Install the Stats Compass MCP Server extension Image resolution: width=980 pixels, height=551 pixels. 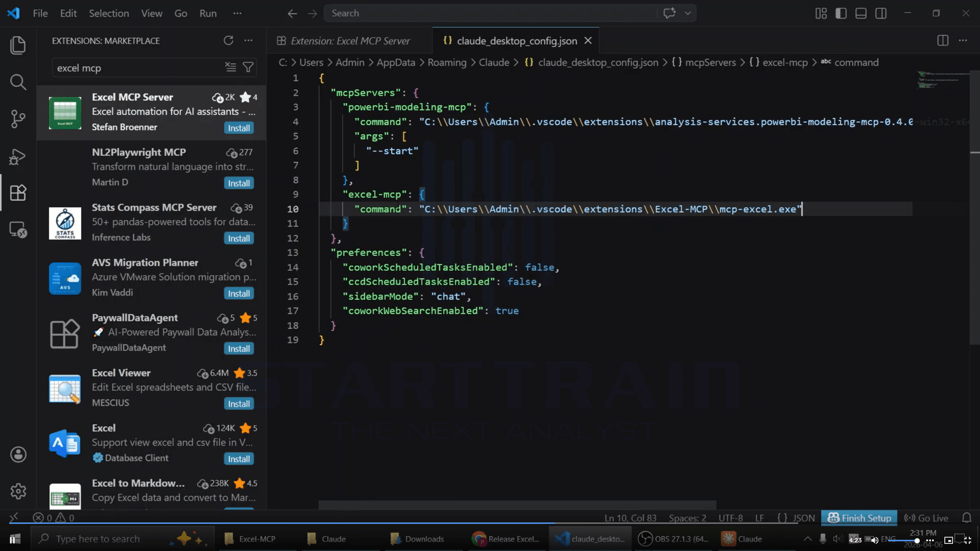point(238,238)
